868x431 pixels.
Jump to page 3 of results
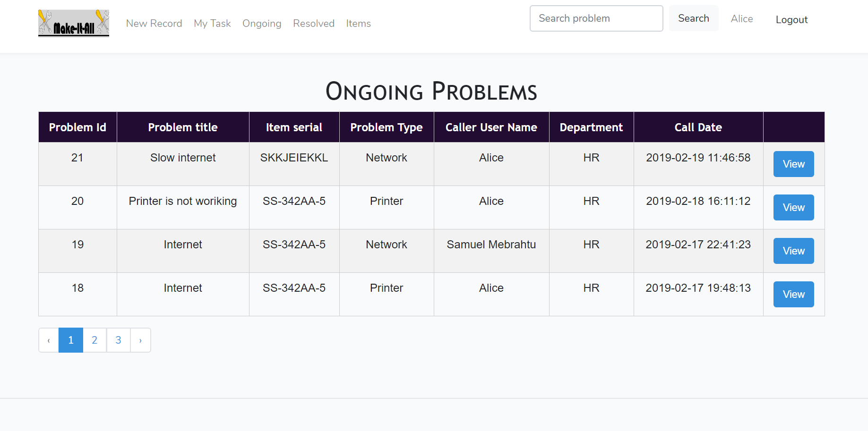point(118,340)
